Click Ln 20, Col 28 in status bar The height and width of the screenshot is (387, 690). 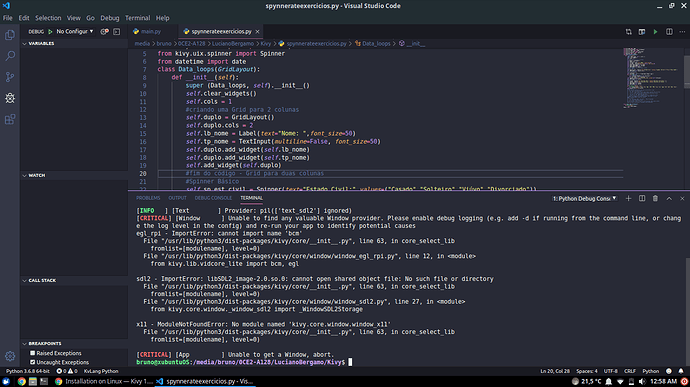(554, 371)
